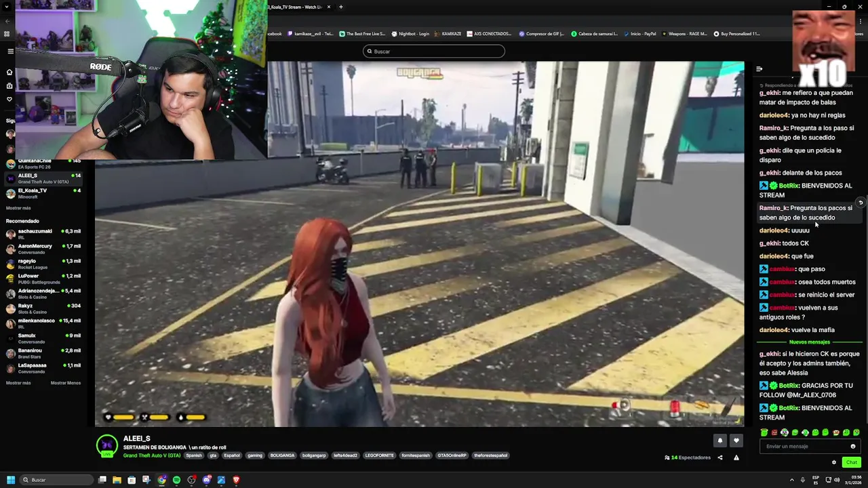This screenshot has height=488, width=868.
Task: Open the ALEEI_S channel avatar below the video
Action: tap(106, 445)
